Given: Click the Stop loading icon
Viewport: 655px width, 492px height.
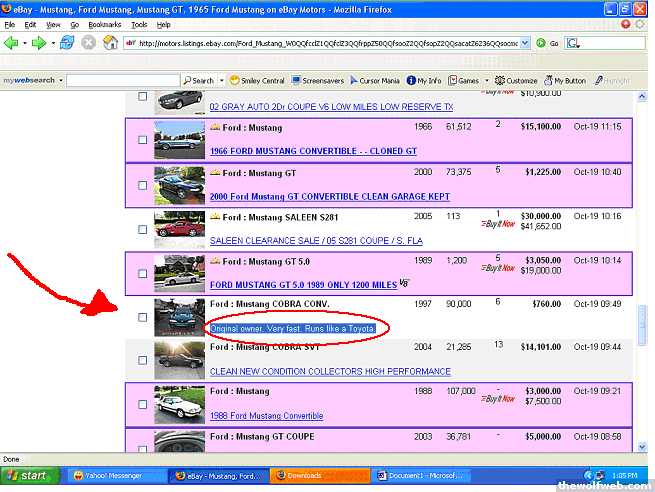Looking at the screenshot, I should click(88, 44).
